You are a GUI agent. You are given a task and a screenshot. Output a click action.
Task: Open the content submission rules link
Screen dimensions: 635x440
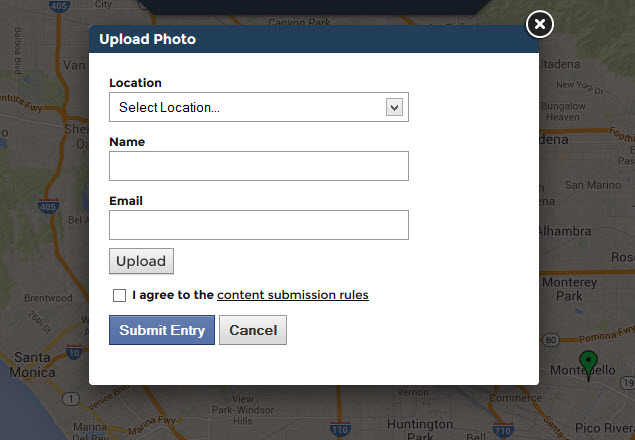pyautogui.click(x=293, y=295)
